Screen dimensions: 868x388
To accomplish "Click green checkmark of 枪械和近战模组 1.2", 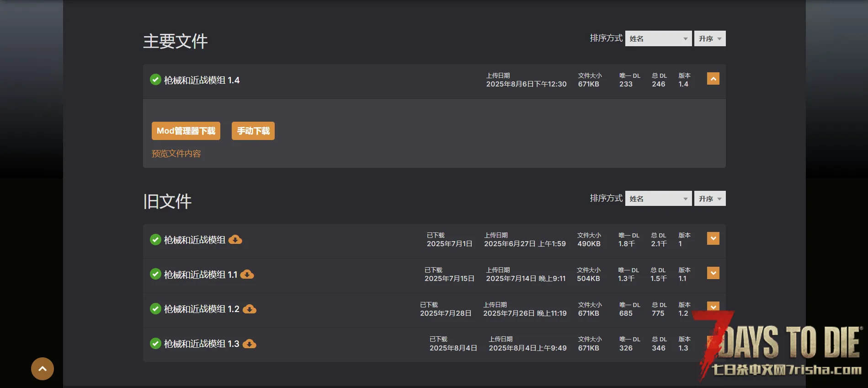I will click(155, 309).
